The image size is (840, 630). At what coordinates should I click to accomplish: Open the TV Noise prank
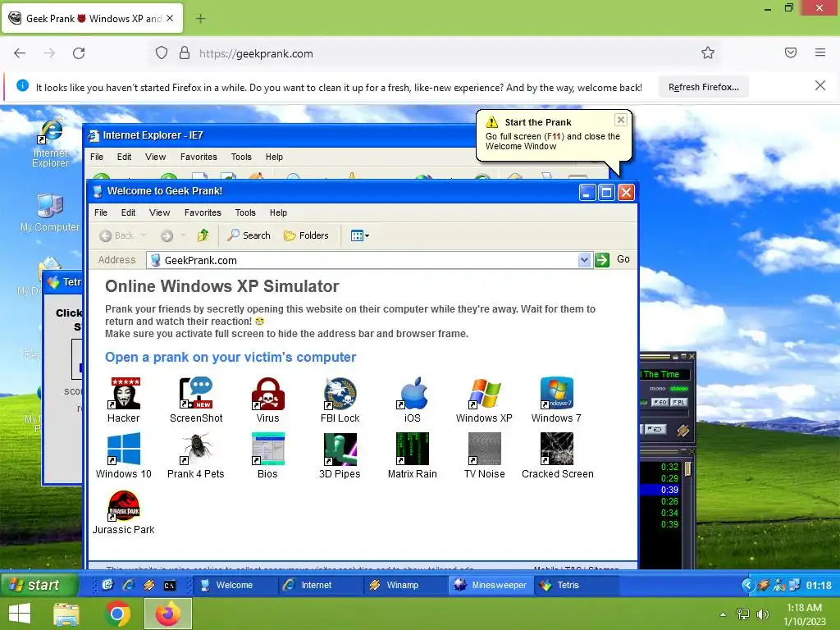click(484, 455)
